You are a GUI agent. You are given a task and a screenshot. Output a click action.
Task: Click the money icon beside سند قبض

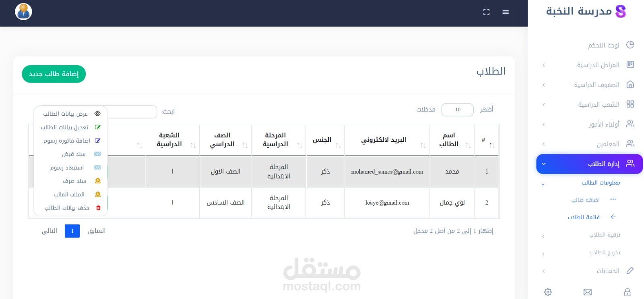click(97, 154)
